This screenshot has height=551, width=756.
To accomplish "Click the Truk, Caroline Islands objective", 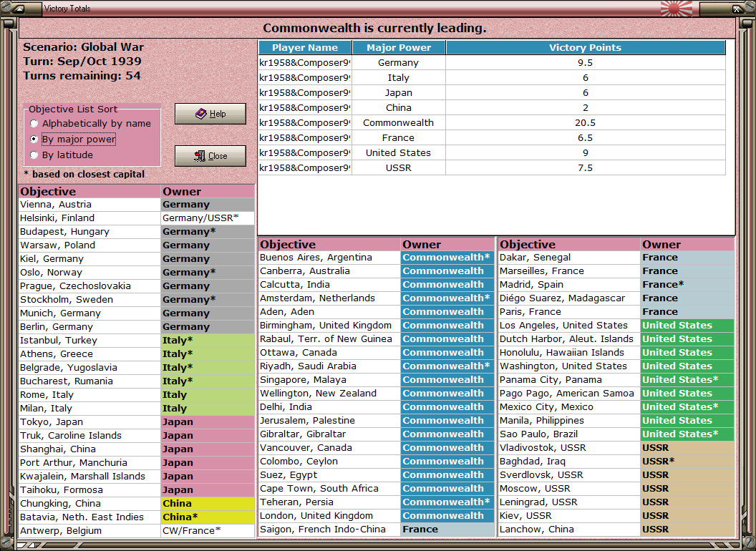I will point(89,435).
